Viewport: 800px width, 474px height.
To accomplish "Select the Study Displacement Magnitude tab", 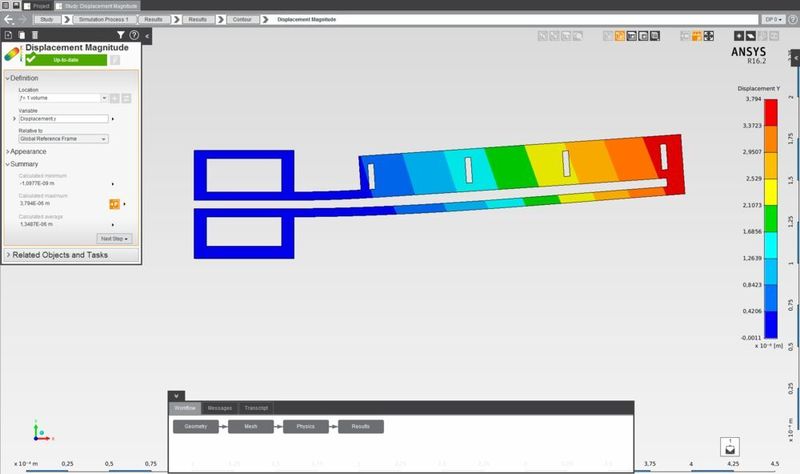I will point(97,6).
